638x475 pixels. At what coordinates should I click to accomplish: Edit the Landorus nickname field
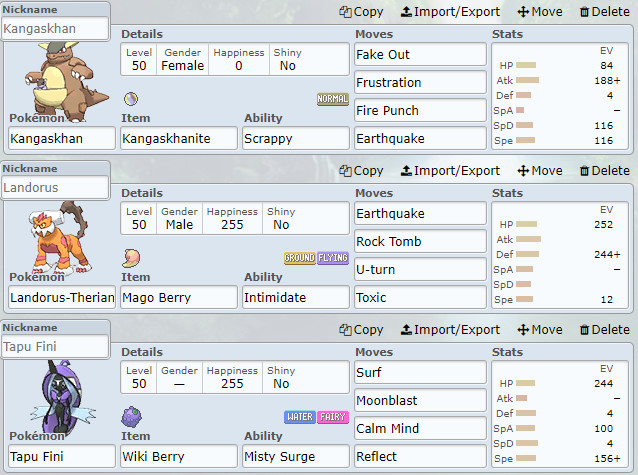55,188
